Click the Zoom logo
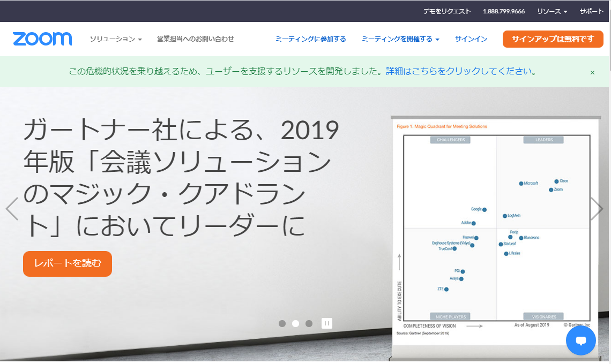The width and height of the screenshot is (611, 364). pyautogui.click(x=42, y=39)
